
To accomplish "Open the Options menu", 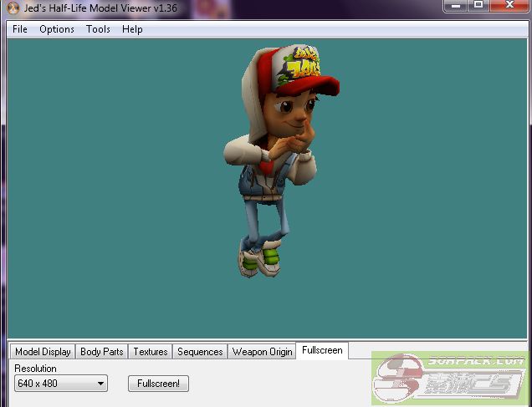I will (x=57, y=29).
